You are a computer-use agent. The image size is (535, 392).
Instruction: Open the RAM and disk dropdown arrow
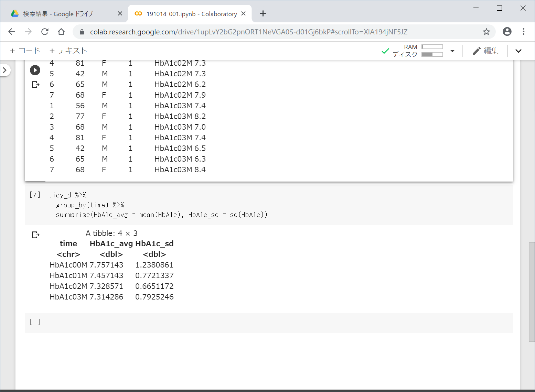pyautogui.click(x=452, y=51)
